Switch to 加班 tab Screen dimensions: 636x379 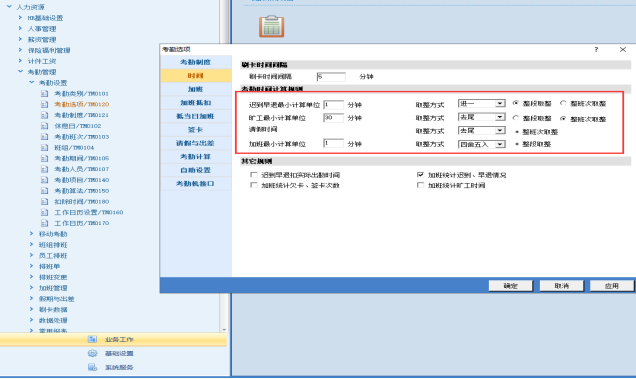pos(196,89)
